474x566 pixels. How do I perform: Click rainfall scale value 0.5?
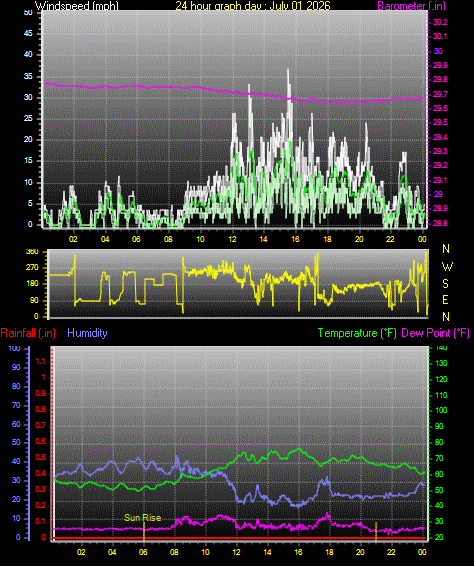point(40,458)
